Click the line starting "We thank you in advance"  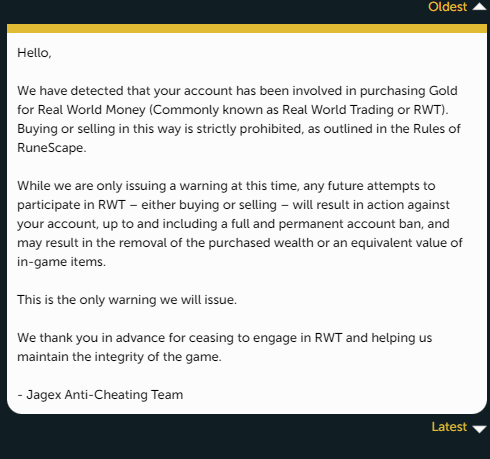[225, 338]
